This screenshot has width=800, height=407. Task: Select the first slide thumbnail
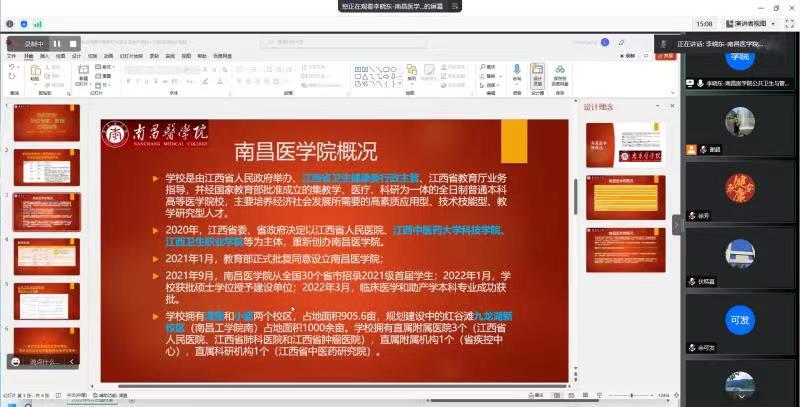[x=45, y=123]
